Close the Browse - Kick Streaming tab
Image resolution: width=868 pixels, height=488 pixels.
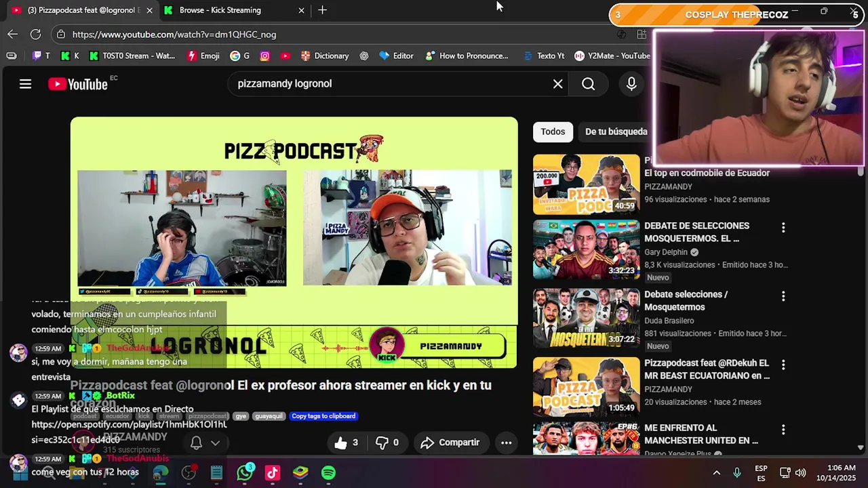click(302, 10)
